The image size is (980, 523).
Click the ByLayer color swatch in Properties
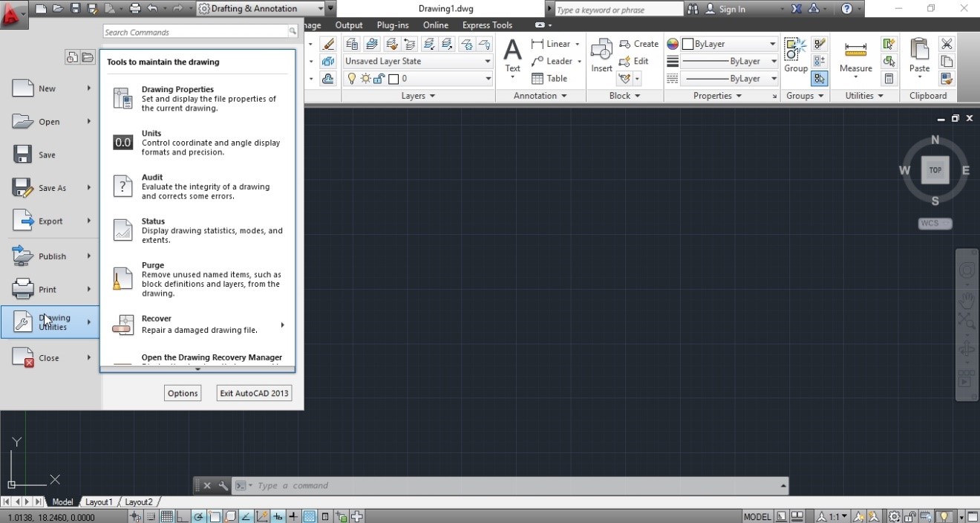coord(689,43)
